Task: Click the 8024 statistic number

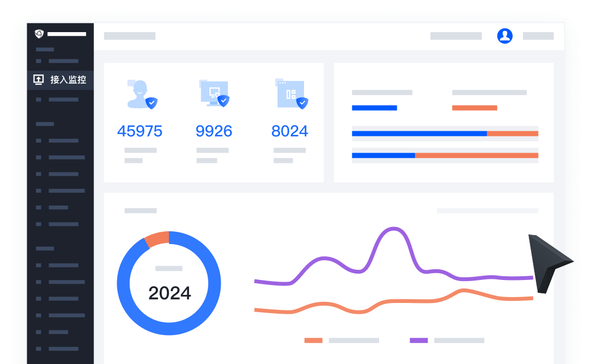Action: (290, 131)
